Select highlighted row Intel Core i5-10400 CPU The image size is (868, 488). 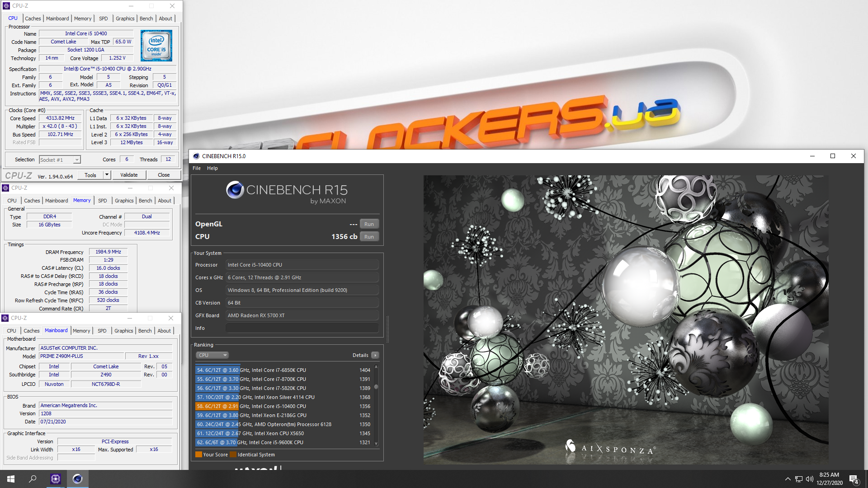[x=283, y=406]
